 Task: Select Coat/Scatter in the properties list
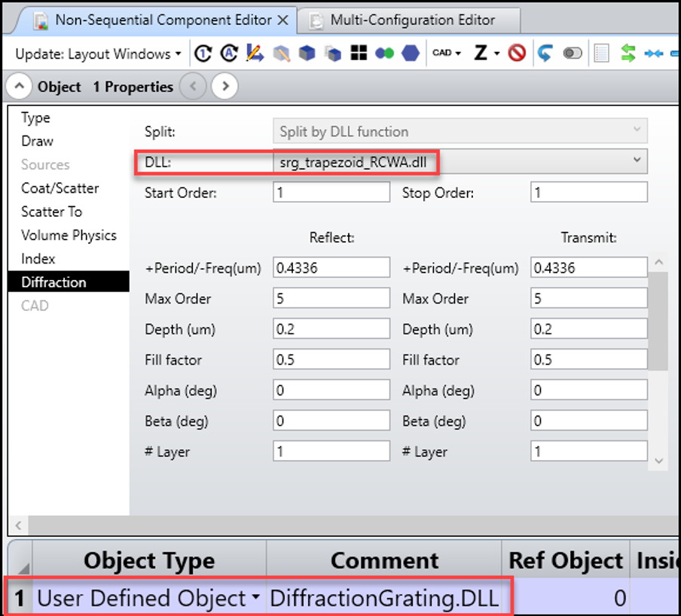60,188
